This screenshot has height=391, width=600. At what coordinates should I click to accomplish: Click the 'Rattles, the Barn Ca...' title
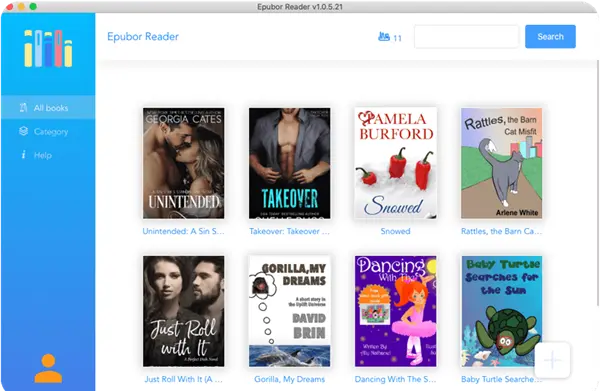(501, 231)
